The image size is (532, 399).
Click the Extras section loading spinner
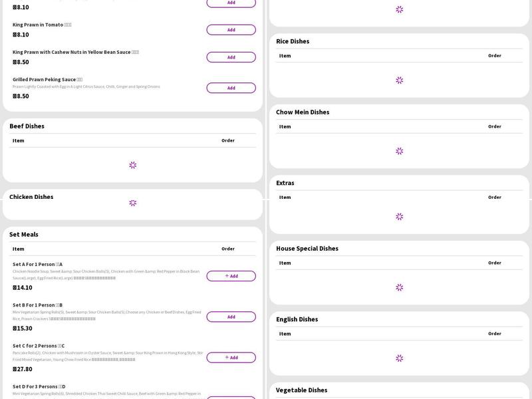point(399,216)
